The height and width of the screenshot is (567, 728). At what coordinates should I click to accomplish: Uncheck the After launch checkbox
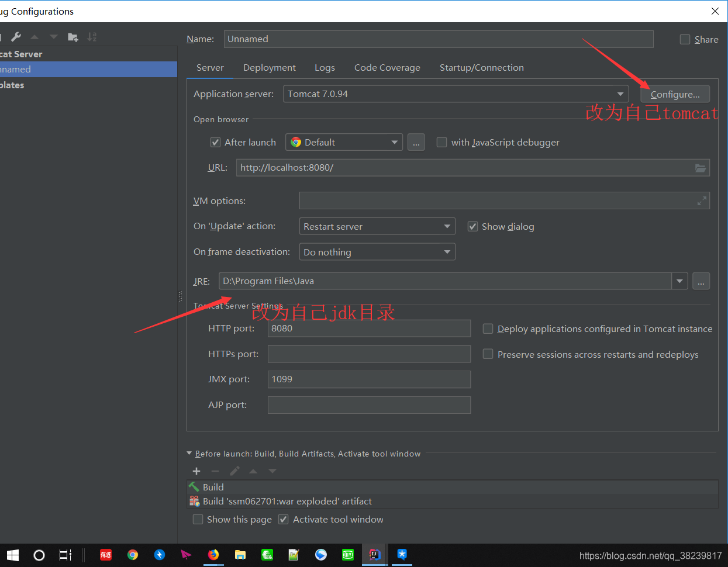[x=215, y=142]
